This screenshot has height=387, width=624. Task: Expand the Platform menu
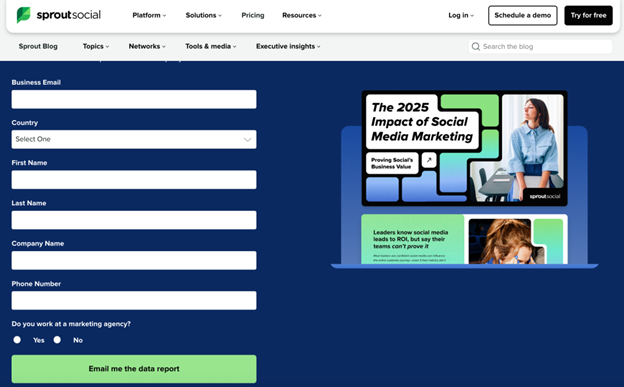[x=149, y=15]
